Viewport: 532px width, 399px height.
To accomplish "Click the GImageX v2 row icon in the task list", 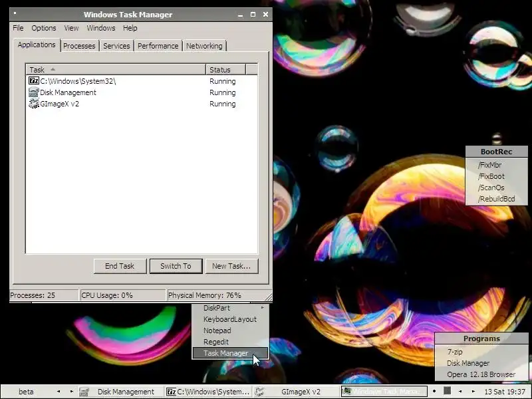I will (x=34, y=104).
